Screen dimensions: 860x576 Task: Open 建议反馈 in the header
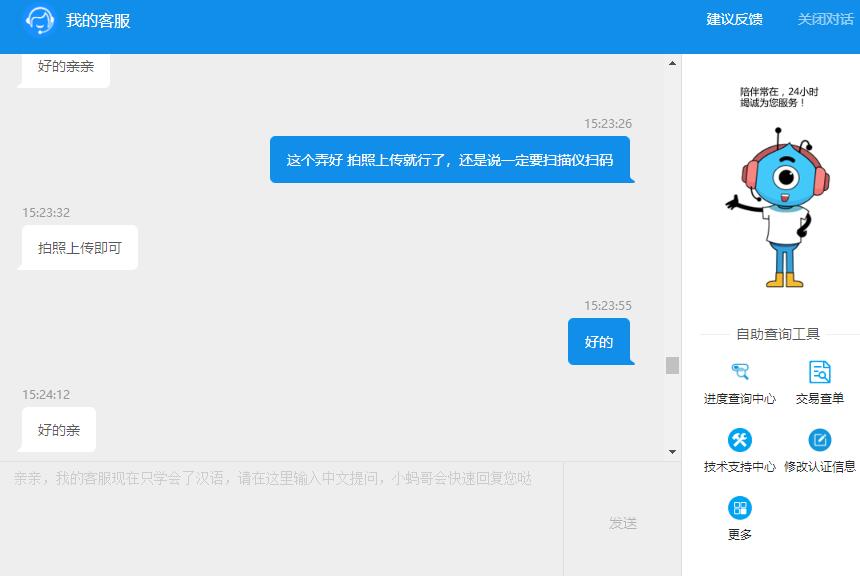734,20
